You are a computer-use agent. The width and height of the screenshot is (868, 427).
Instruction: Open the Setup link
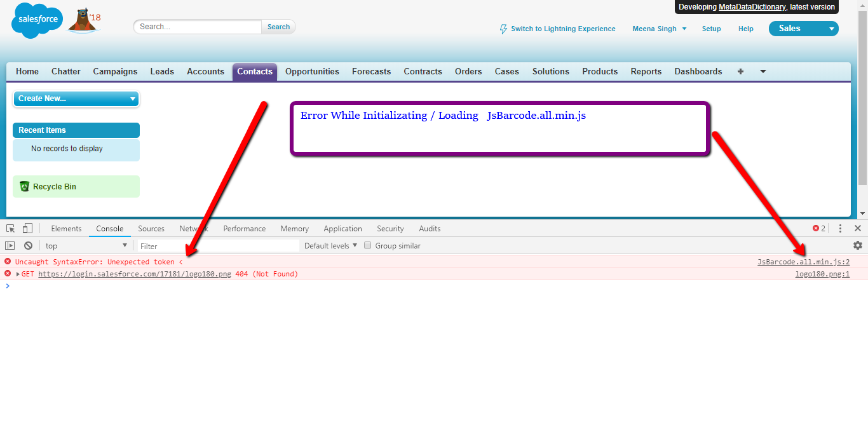(x=711, y=29)
